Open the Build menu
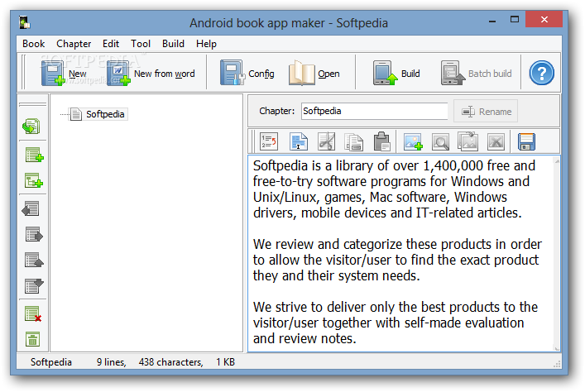 tap(173, 44)
